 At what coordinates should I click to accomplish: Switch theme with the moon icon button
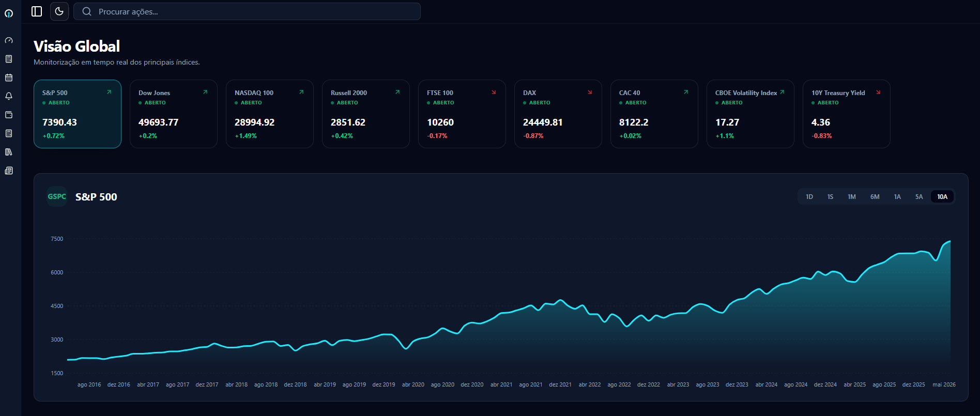point(59,11)
